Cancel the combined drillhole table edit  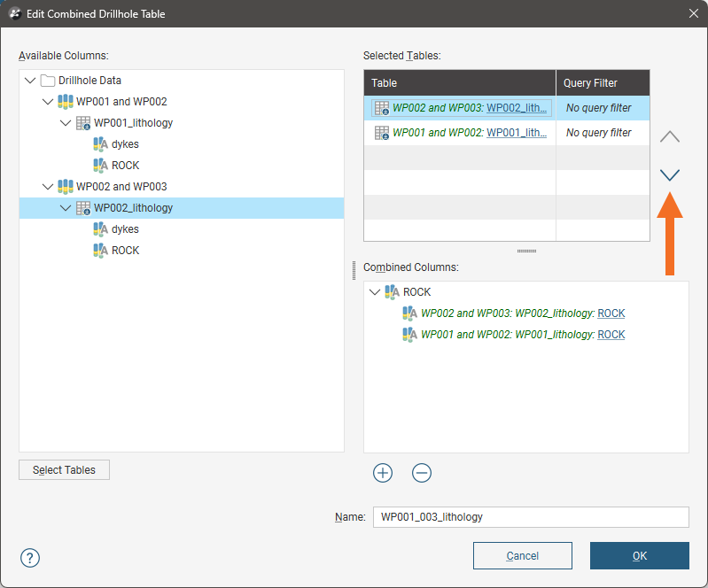tap(522, 555)
